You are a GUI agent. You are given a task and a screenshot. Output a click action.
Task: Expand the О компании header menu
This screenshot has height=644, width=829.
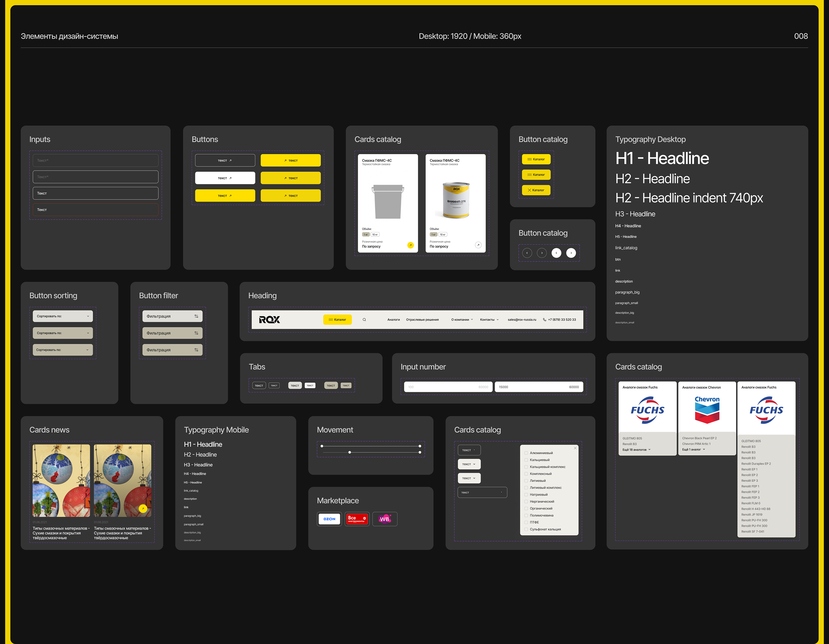coord(462,320)
